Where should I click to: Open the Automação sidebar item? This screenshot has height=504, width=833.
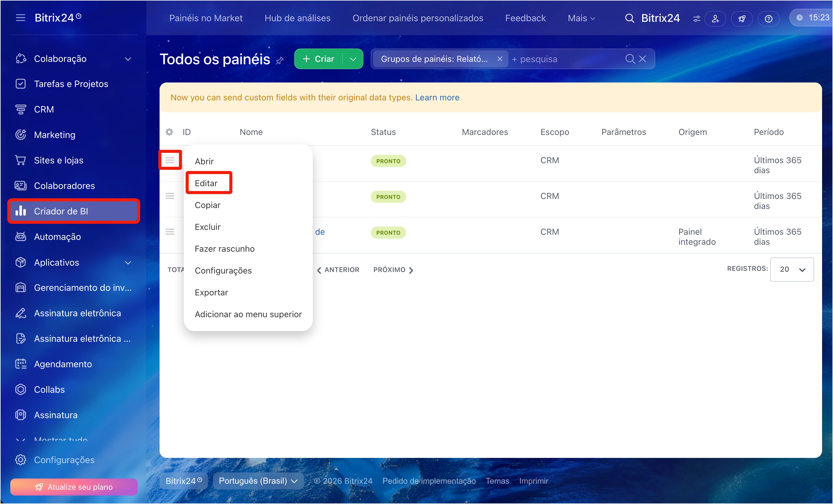pyautogui.click(x=57, y=237)
